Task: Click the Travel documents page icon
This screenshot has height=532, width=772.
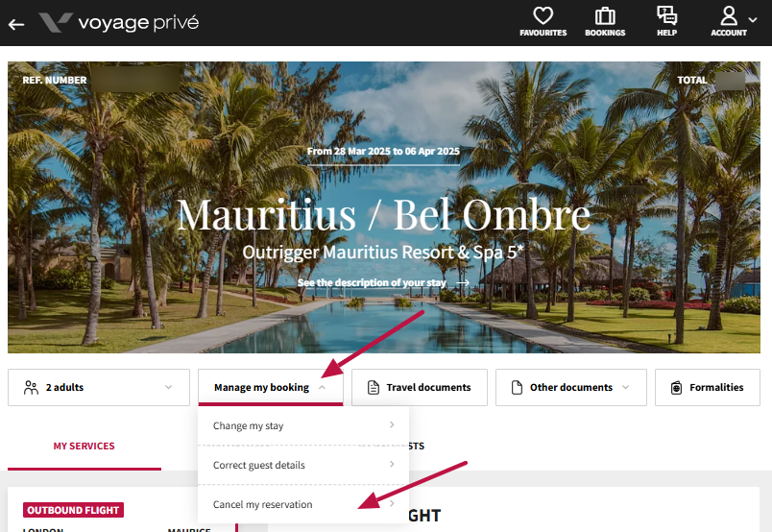Action: pos(374,388)
